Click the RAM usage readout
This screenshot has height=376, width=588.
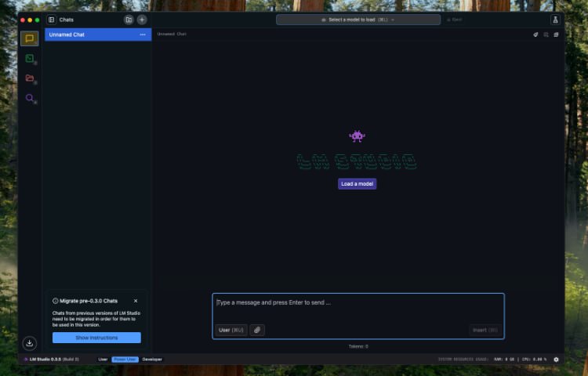tap(504, 360)
